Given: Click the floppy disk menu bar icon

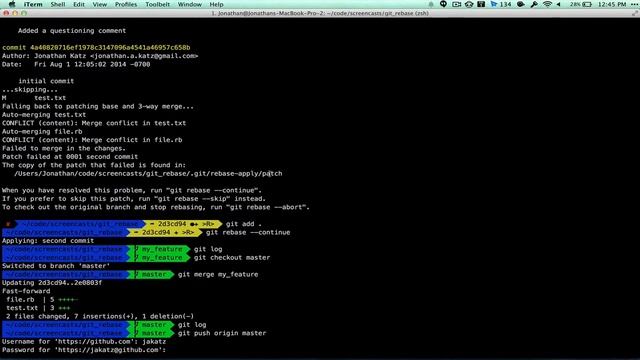Looking at the screenshot, I should [x=481, y=4].
